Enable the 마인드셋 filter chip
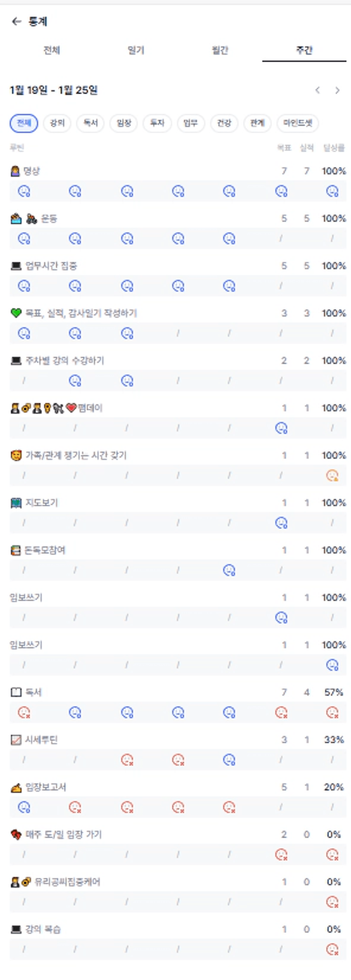 [298, 123]
